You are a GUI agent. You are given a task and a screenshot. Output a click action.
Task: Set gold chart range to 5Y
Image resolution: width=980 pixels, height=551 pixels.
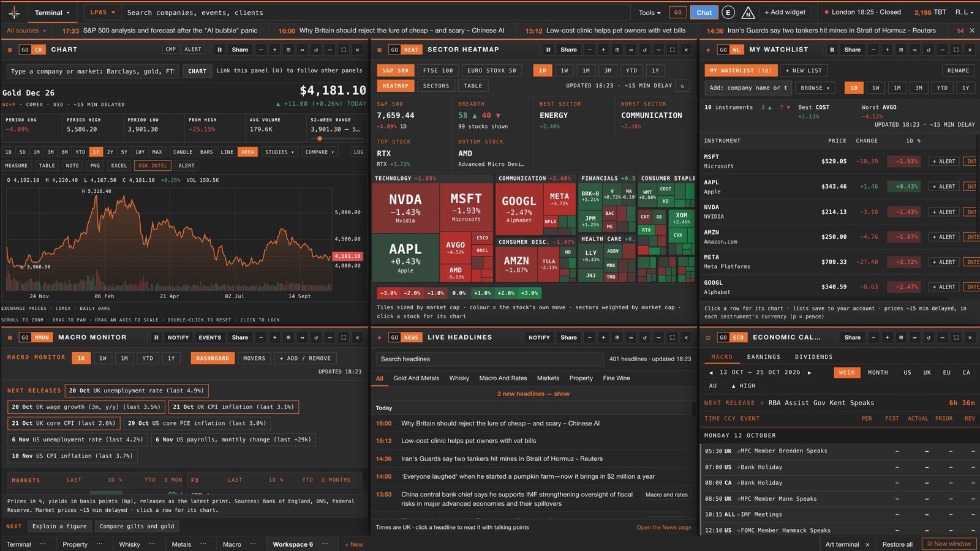point(124,152)
